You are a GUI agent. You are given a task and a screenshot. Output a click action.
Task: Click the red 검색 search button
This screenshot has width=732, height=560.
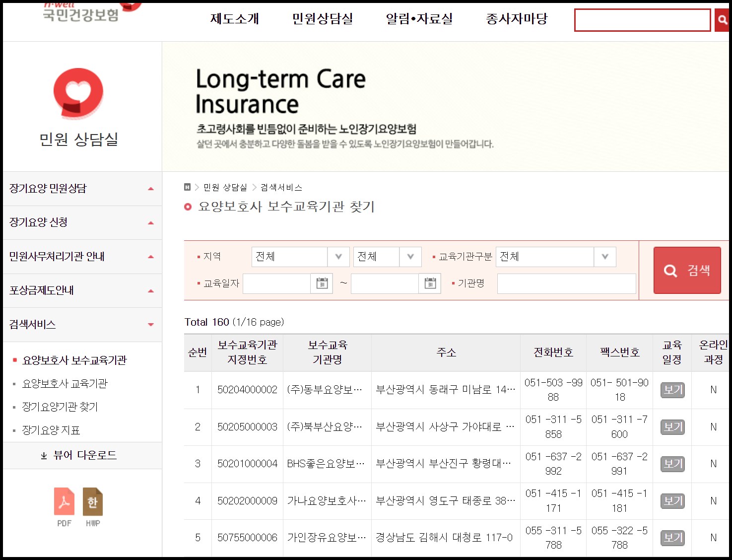687,270
